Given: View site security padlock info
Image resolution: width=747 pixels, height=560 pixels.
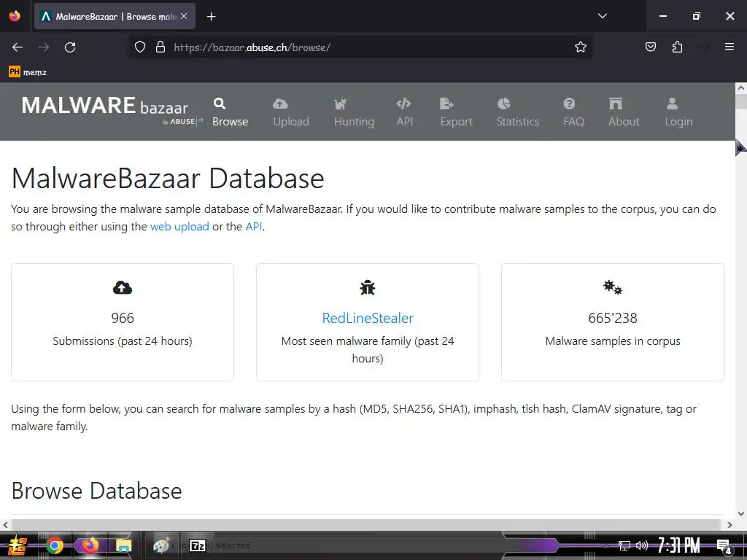Looking at the screenshot, I should (160, 47).
